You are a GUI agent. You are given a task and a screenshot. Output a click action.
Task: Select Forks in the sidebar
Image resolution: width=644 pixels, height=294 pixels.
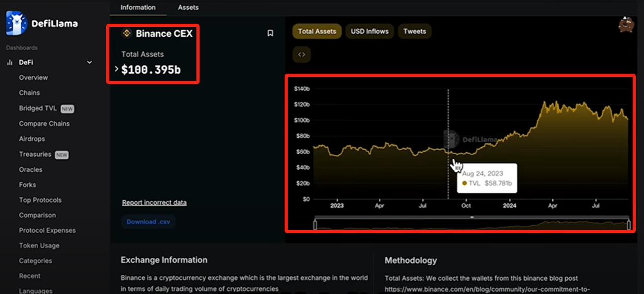tap(27, 185)
